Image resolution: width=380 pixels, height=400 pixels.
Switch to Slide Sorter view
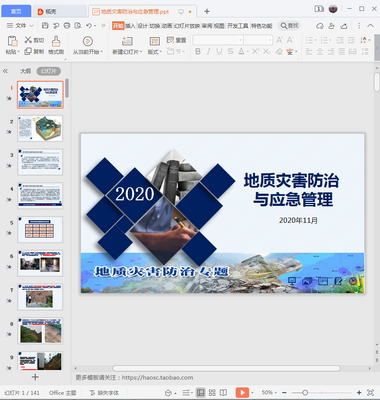pos(212,393)
